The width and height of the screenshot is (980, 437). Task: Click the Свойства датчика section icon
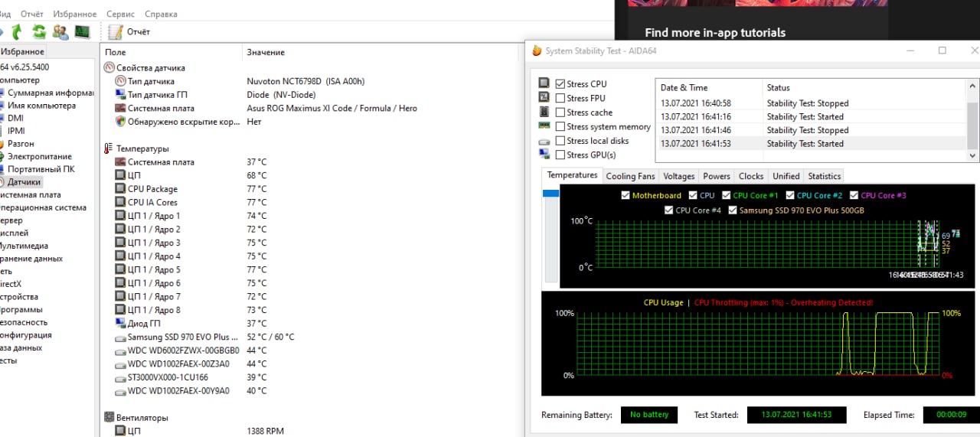click(x=109, y=67)
